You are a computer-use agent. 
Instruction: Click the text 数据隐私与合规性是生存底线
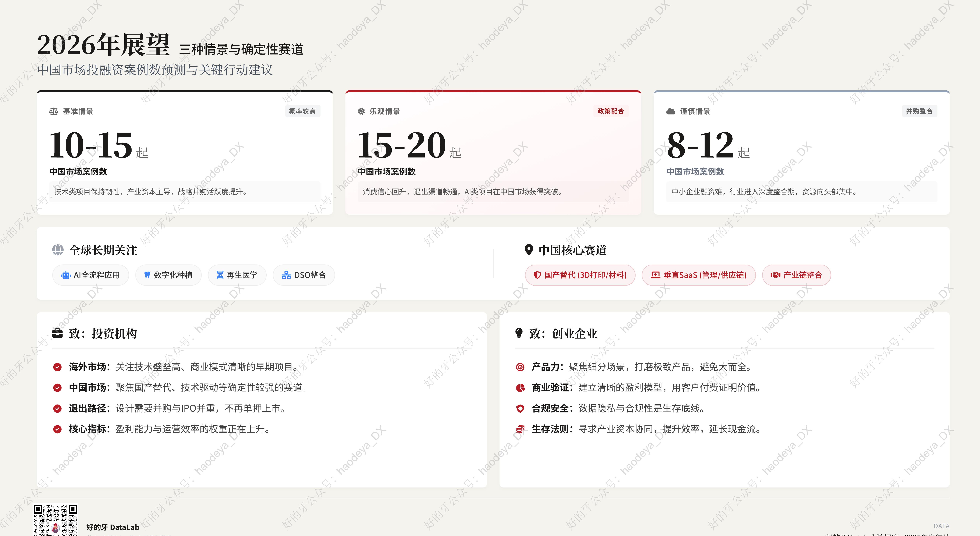tap(639, 409)
